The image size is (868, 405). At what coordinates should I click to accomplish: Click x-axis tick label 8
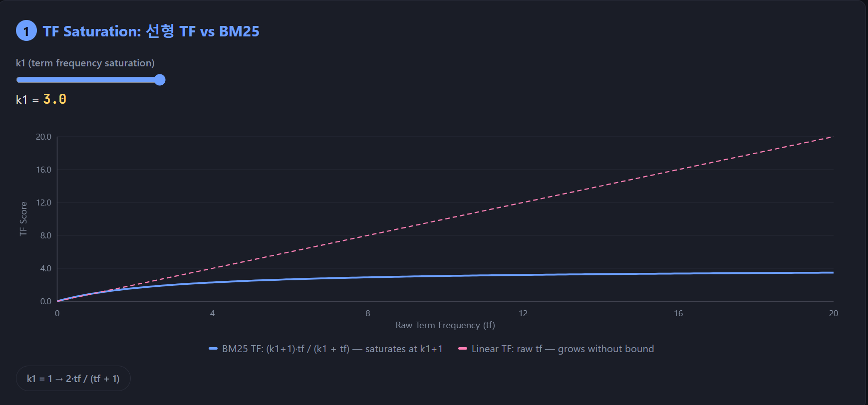368,313
